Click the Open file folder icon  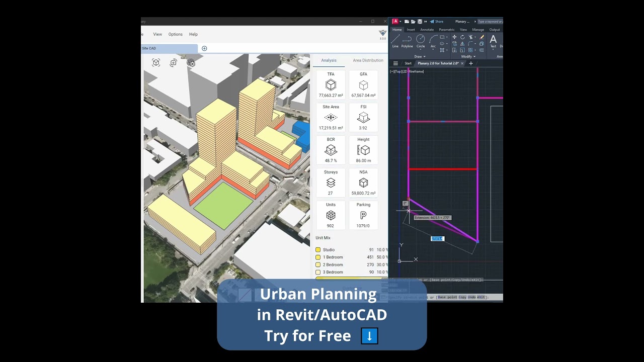(x=413, y=22)
